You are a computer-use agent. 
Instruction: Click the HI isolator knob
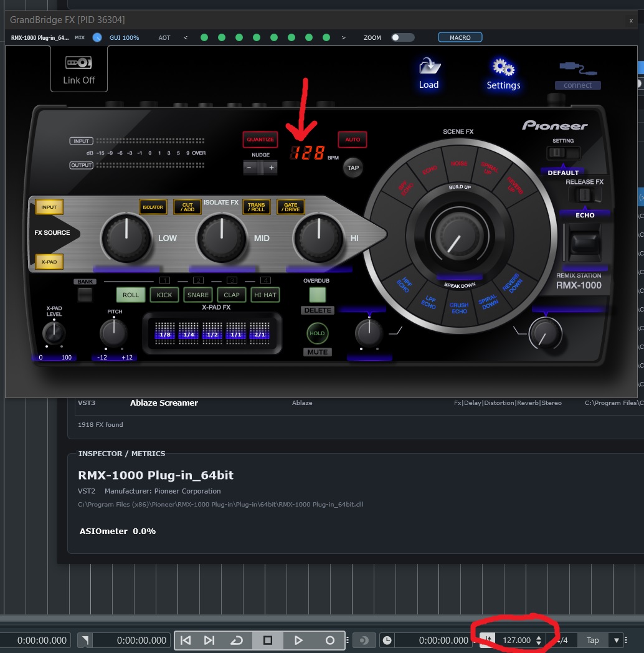coord(318,238)
